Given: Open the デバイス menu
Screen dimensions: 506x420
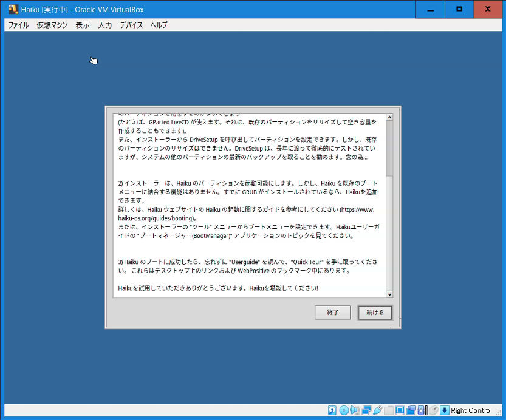Looking at the screenshot, I should click(x=131, y=25).
